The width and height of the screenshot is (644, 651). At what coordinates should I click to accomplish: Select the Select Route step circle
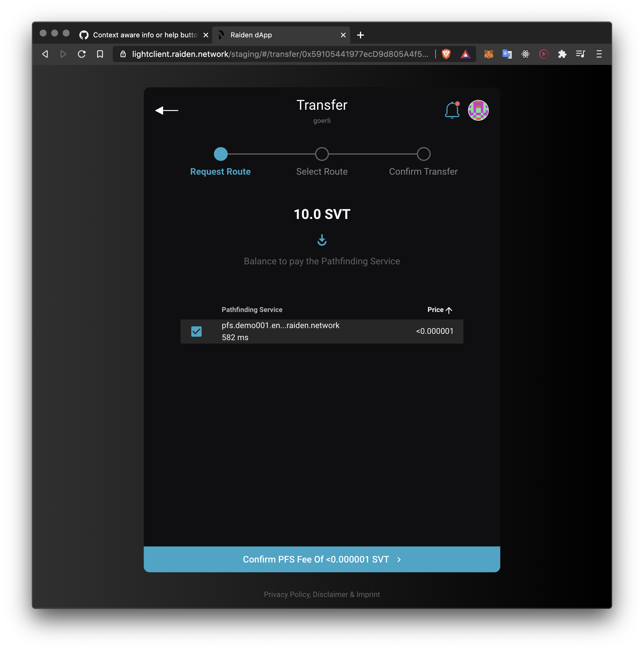(322, 154)
